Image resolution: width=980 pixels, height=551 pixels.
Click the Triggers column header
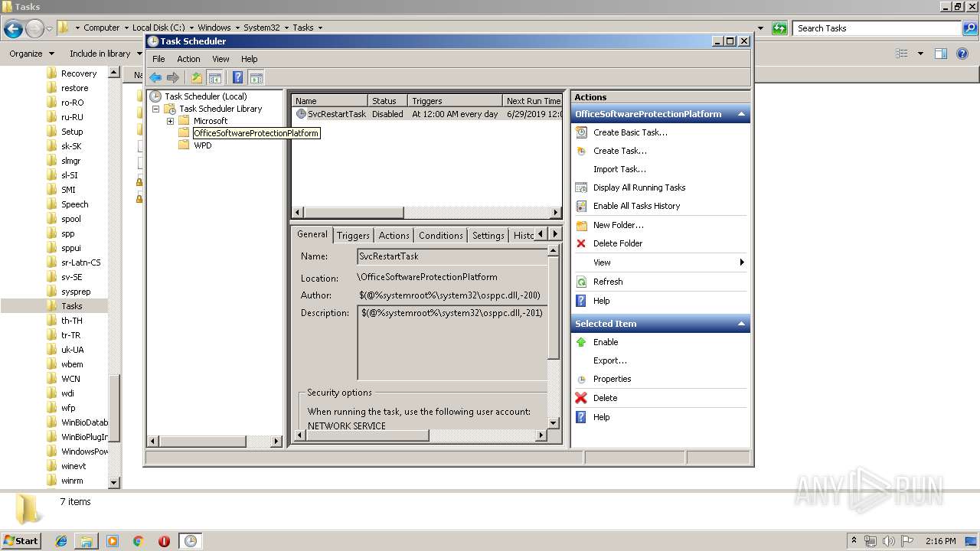pos(455,101)
